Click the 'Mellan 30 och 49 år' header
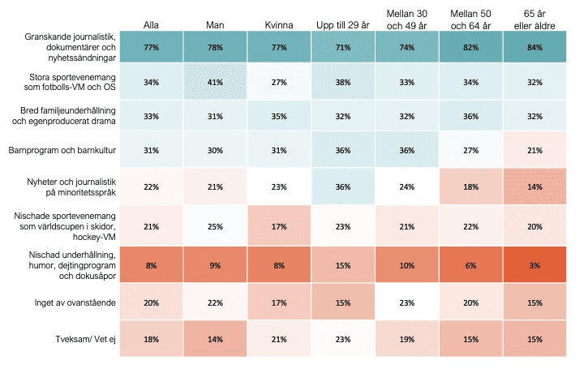Screen dimensions: 588x373 tap(406, 19)
